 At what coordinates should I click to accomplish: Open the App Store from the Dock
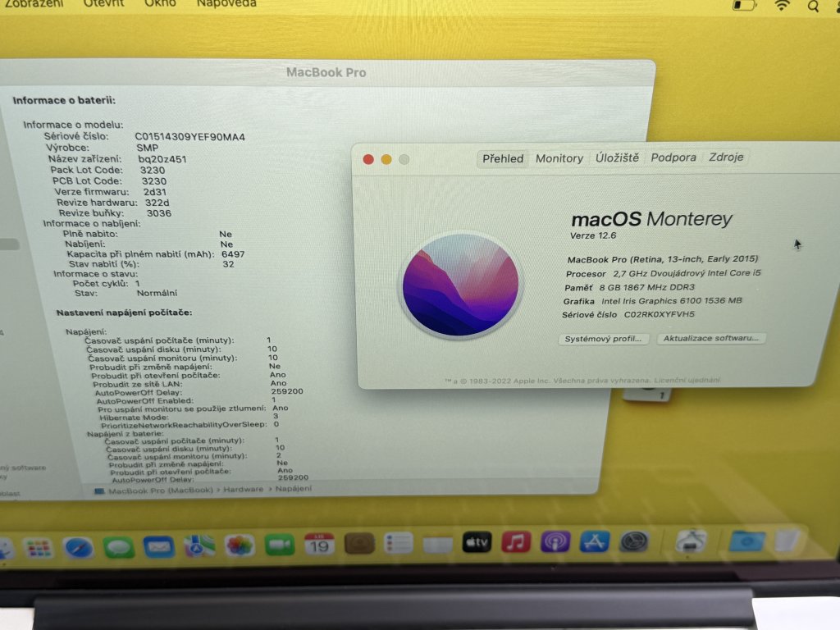point(594,542)
